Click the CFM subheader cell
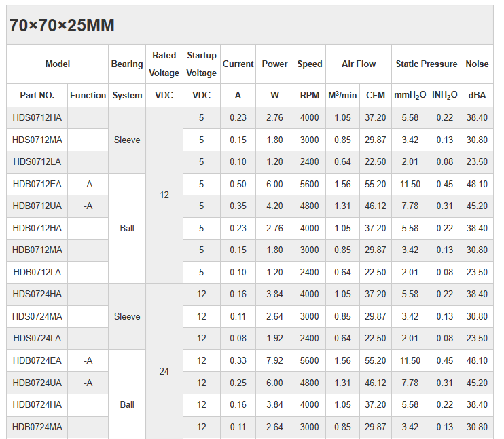Screen dimensions: 504x439 (376, 96)
